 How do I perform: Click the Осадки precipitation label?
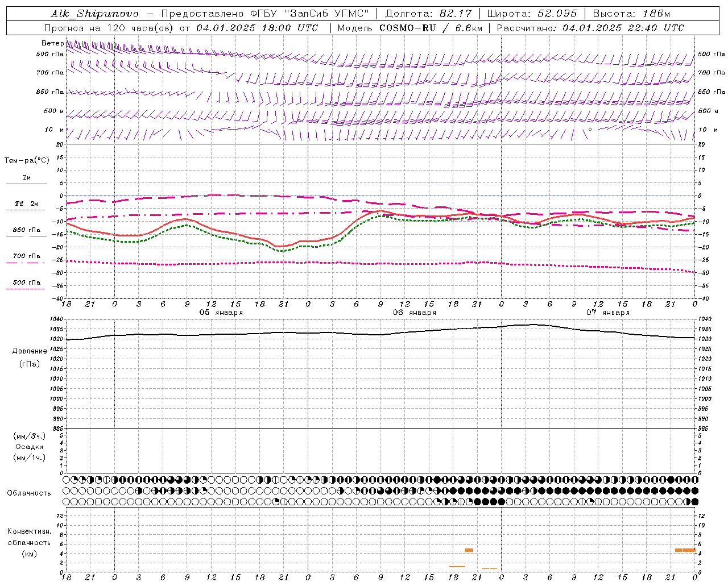click(x=30, y=447)
